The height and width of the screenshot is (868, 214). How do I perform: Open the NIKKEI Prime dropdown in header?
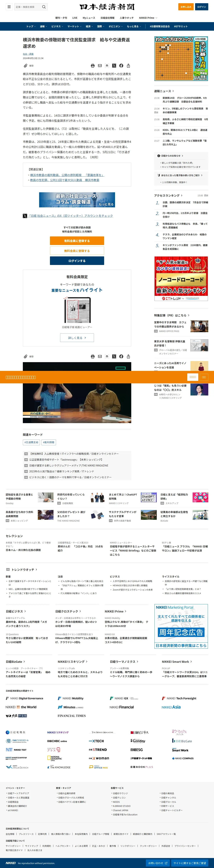(148, 18)
